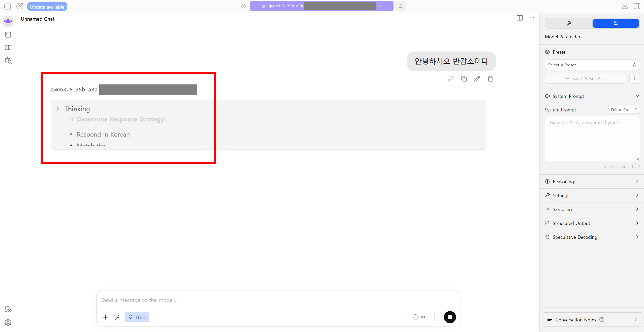Screen dimensions: 644x332
Task: Split the chat view
Action: pos(520,18)
